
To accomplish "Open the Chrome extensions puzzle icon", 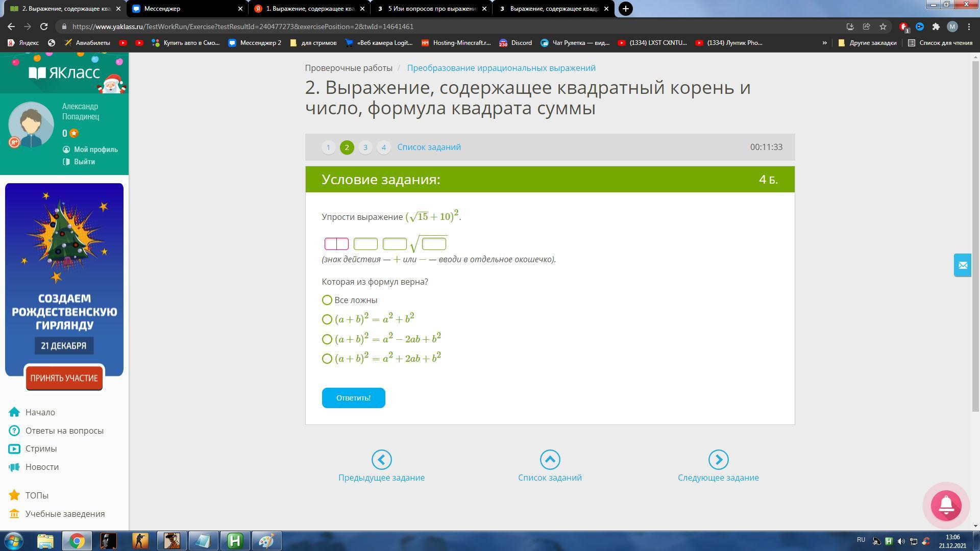I will pos(936,27).
